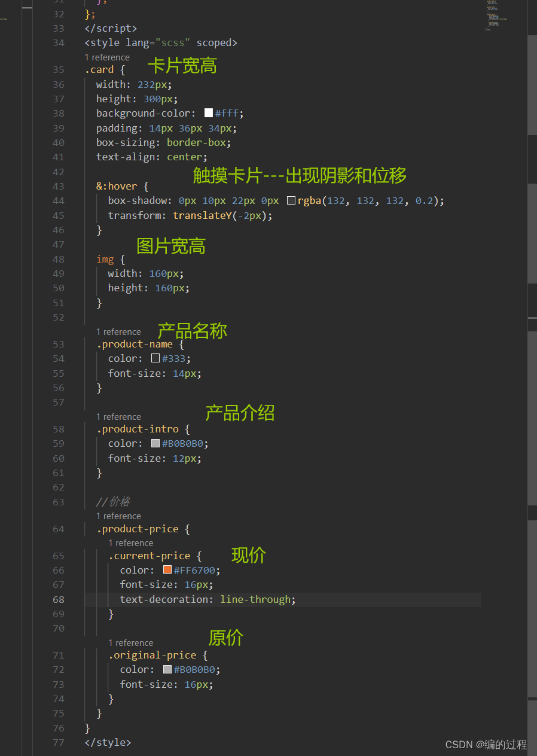Click the 'translateY' function name
Image resolution: width=537 pixels, height=756 pixels.
point(202,215)
